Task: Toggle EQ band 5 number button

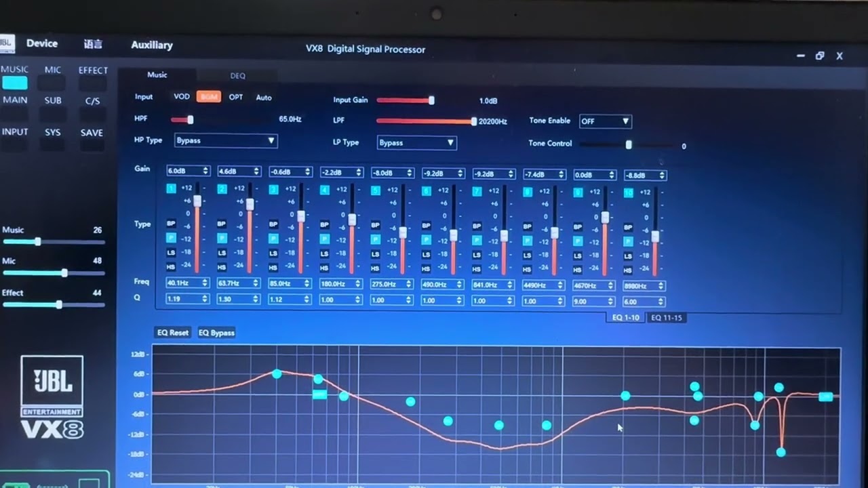Action: (375, 190)
